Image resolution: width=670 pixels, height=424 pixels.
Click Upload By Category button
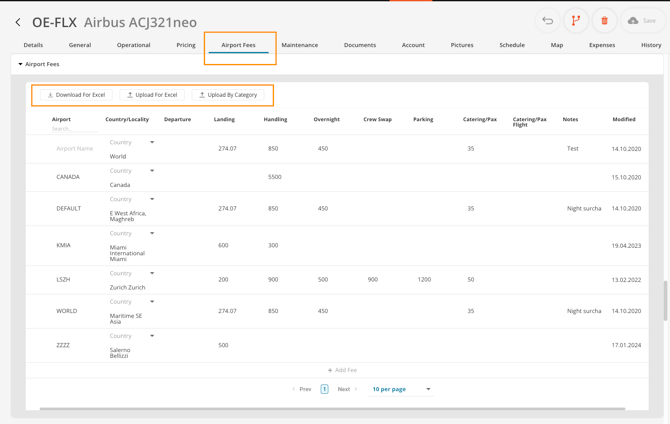click(x=228, y=95)
